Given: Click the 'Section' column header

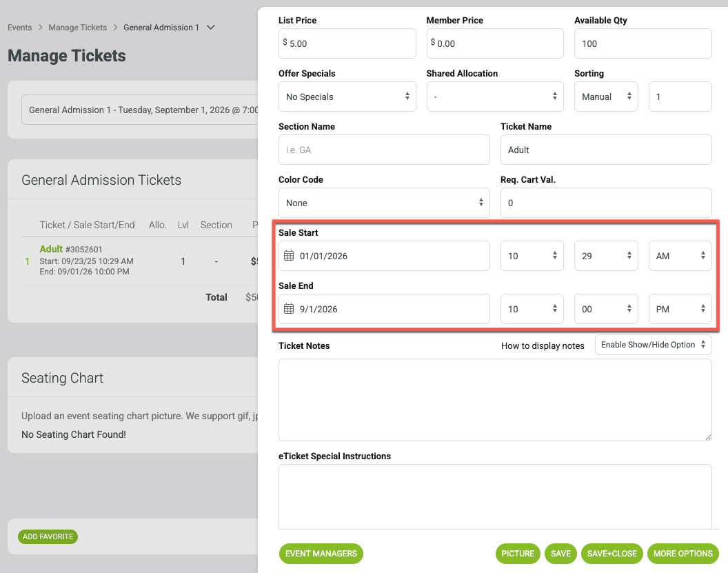Looking at the screenshot, I should click(x=216, y=225).
